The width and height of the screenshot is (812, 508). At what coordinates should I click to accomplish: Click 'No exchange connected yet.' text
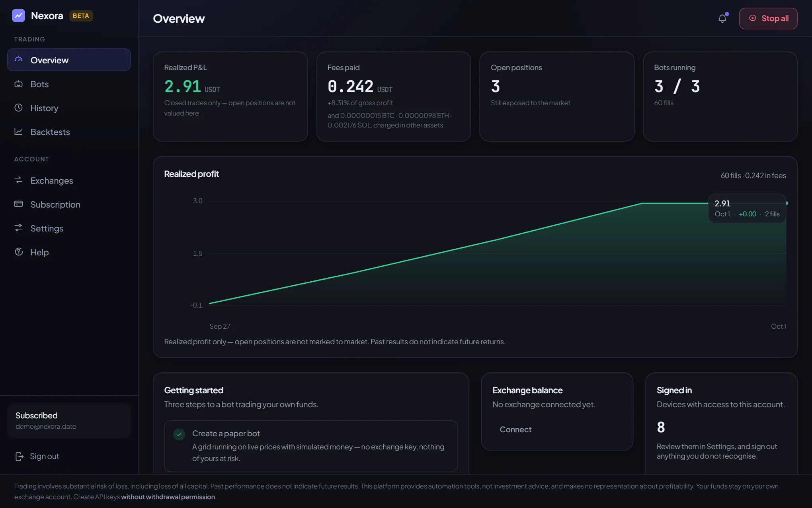[x=544, y=404]
